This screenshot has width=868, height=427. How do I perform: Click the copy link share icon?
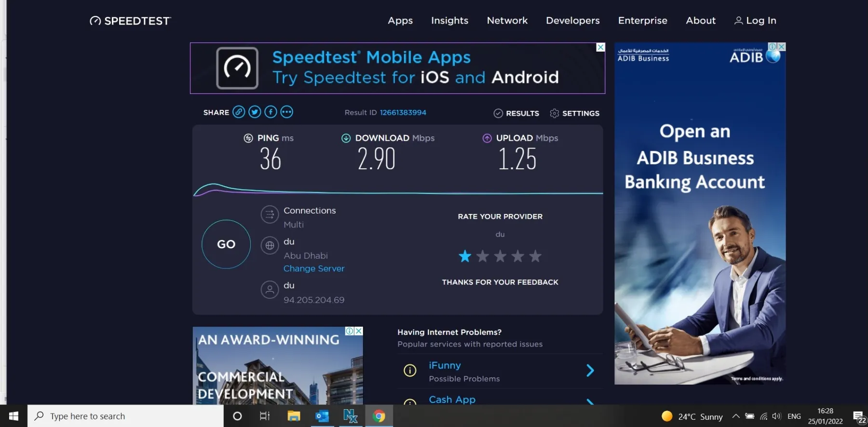239,112
